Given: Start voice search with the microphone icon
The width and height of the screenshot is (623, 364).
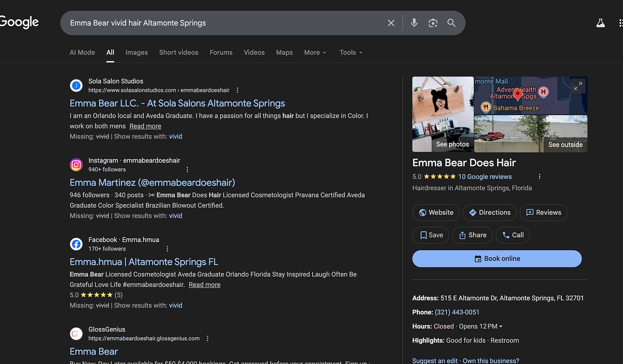Looking at the screenshot, I should point(414,23).
